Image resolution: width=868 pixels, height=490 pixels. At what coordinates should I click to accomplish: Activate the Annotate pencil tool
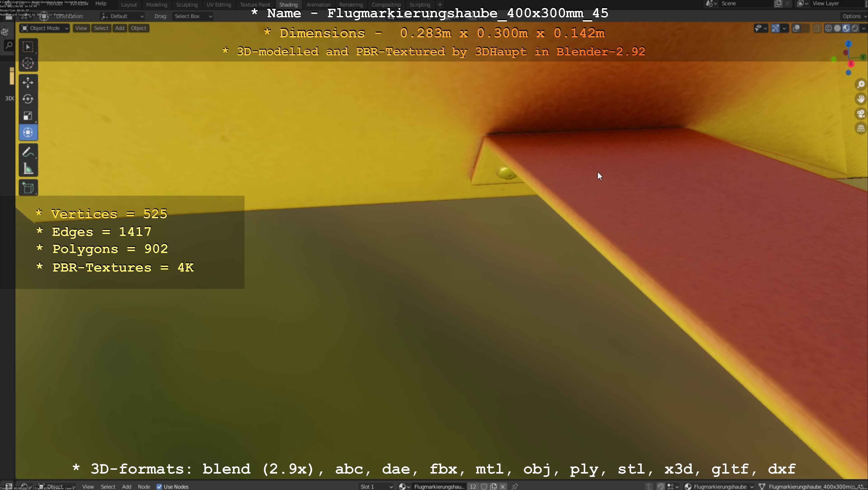click(x=28, y=152)
